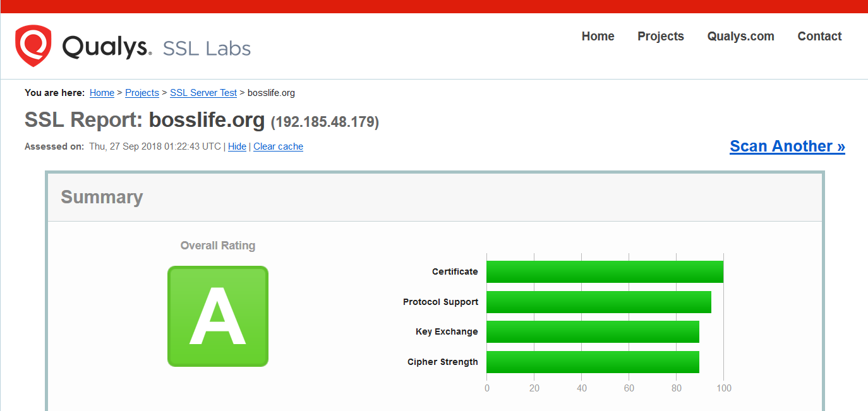Viewport: 868px width, 411px height.
Task: Click the Summary section heading
Action: coord(102,197)
